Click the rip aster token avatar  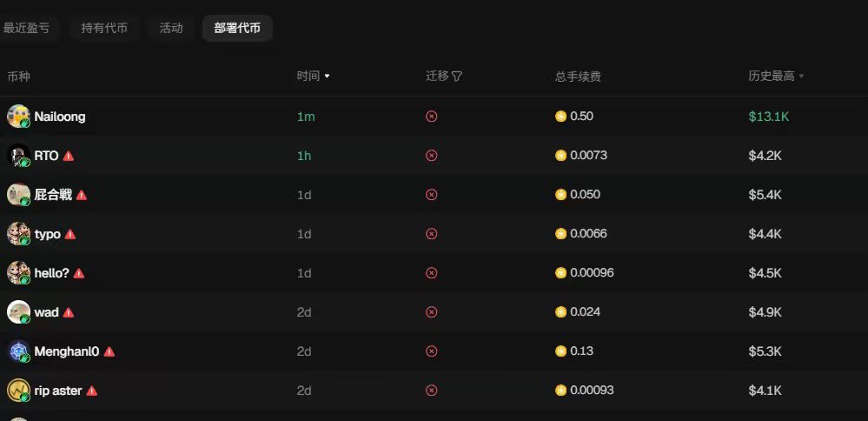coord(18,391)
